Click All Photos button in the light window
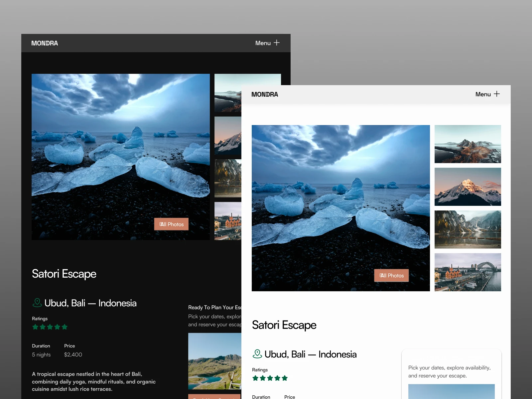Viewport: 532px width, 399px height. pyautogui.click(x=391, y=275)
